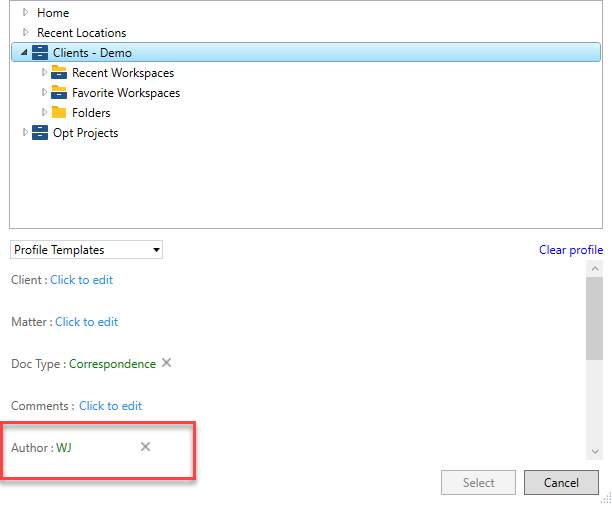Image resolution: width=612 pixels, height=505 pixels.
Task: Expand the Folders tree node
Action: pos(44,112)
